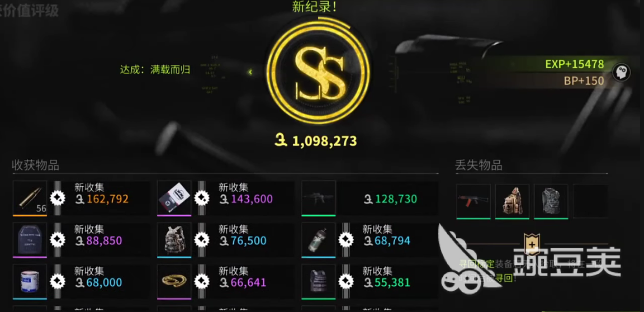The image size is (644, 312).
Task: Click the lost gray vest thumbnail
Action: point(551,201)
